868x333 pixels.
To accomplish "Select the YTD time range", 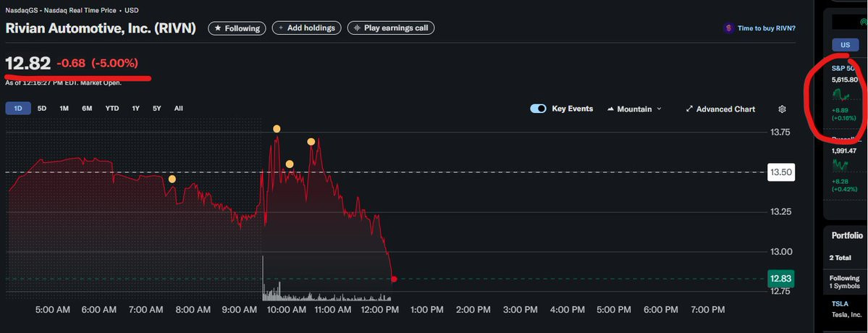I will pos(111,109).
